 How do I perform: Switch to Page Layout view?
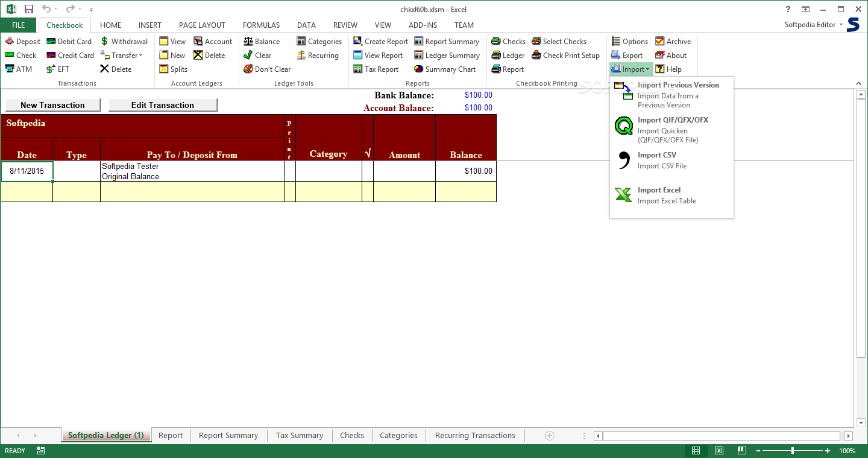point(719,451)
